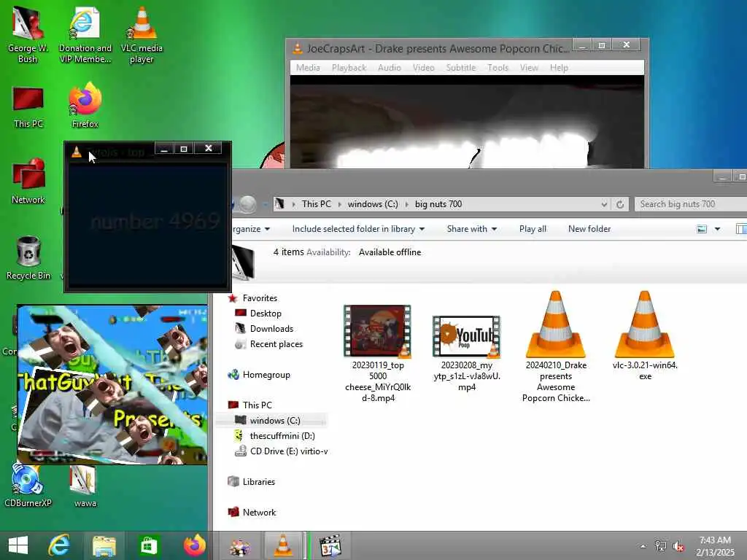This screenshot has height=560, width=747.
Task: Click the network tray icon
Action: 660,546
